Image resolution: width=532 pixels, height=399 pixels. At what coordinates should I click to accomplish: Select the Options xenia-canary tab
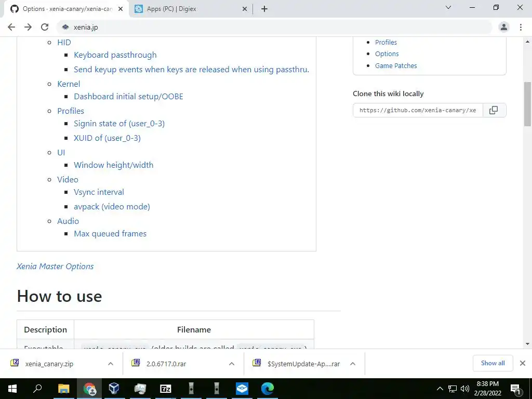66,9
